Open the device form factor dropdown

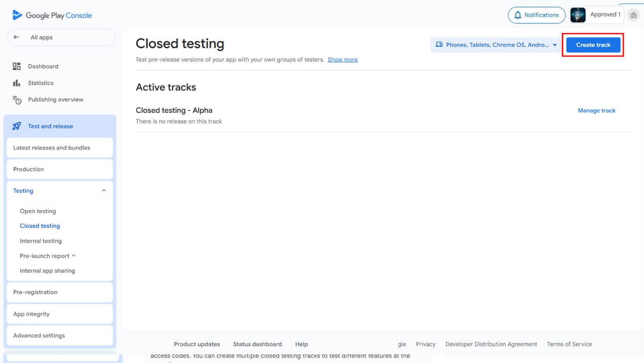(x=496, y=45)
